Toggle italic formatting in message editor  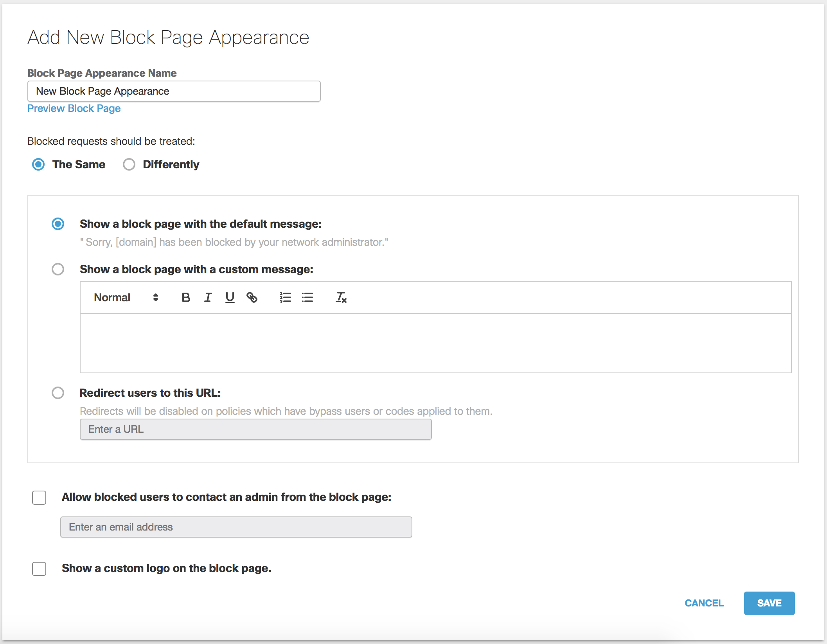coord(208,298)
